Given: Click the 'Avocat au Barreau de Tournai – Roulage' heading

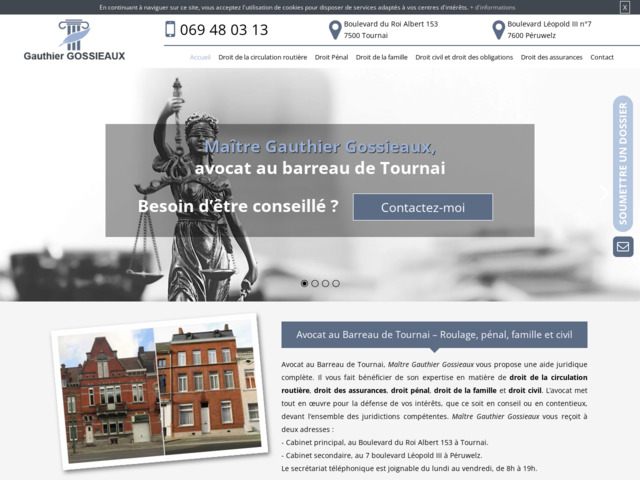Looking at the screenshot, I should (434, 335).
